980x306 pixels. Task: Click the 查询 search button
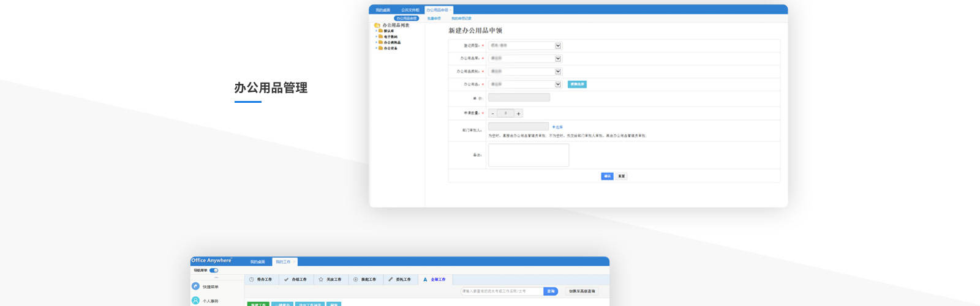point(551,291)
